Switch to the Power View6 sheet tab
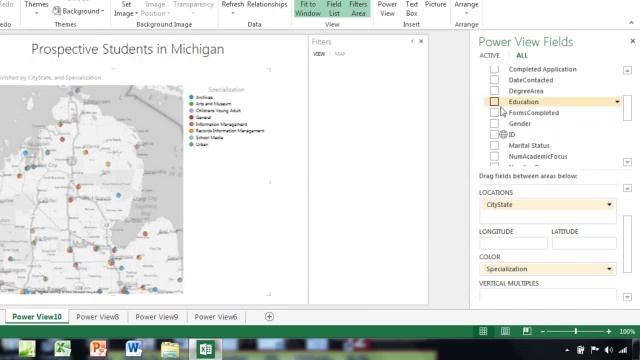 (x=216, y=317)
